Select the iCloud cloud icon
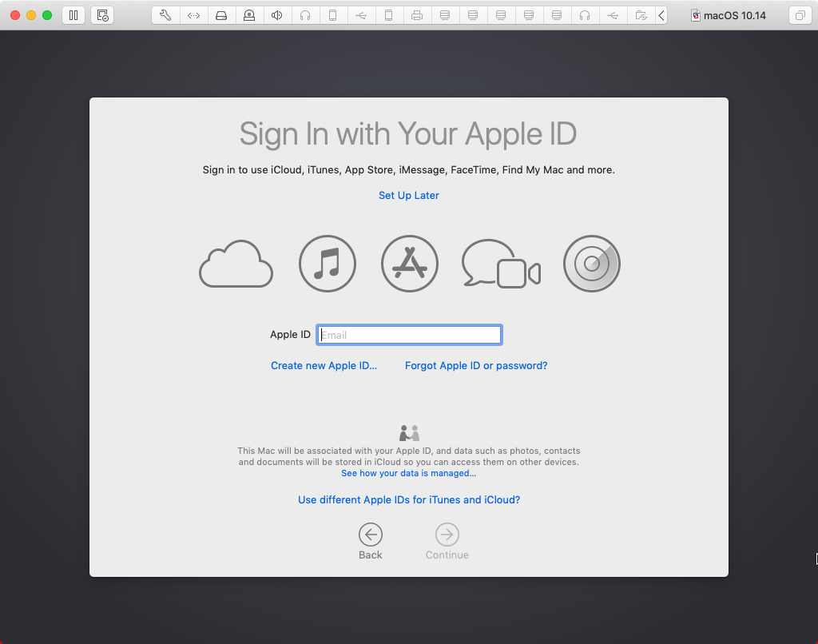Viewport: 818px width, 644px height. [x=236, y=264]
